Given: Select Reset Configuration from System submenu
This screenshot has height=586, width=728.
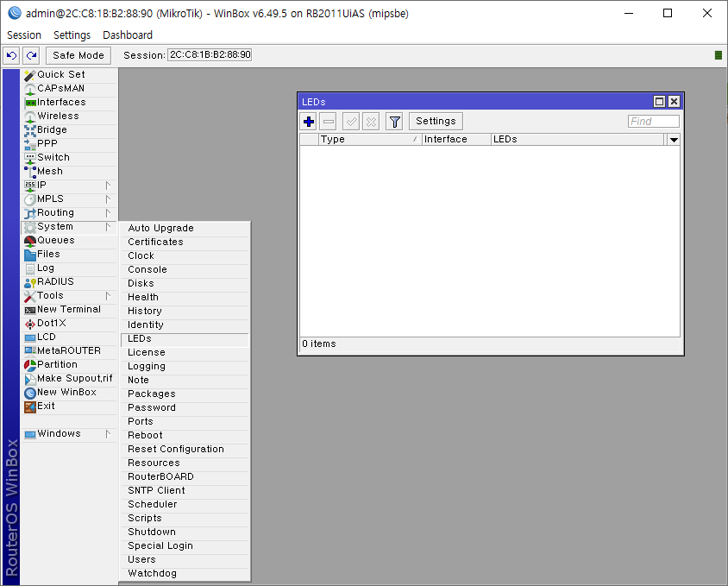Looking at the screenshot, I should click(x=185, y=450).
